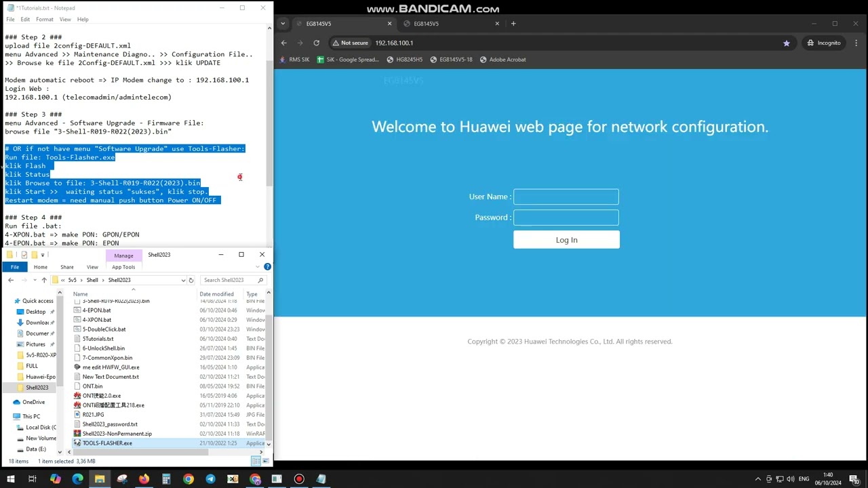The height and width of the screenshot is (488, 868).
Task: Open the Incognito profile indicator
Action: tap(824, 43)
